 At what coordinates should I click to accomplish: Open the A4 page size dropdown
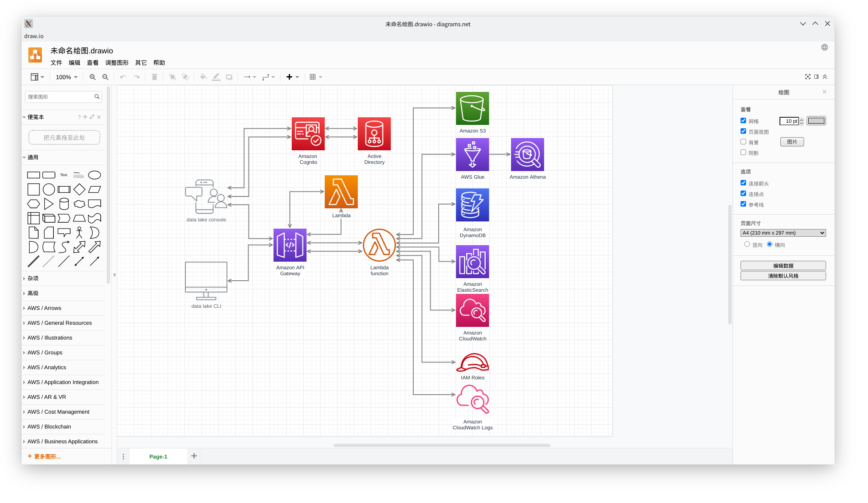782,233
